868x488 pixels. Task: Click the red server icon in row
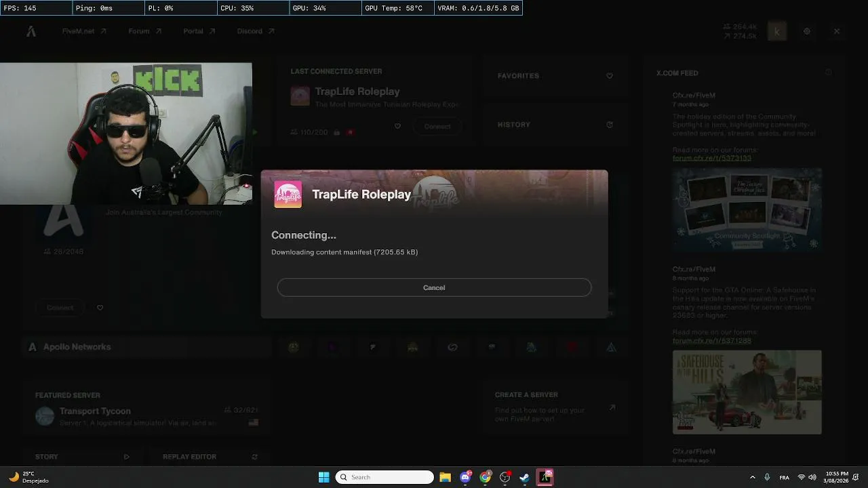tap(572, 347)
